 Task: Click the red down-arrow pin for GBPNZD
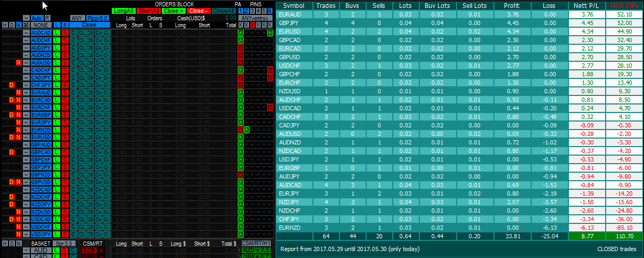coord(241,174)
